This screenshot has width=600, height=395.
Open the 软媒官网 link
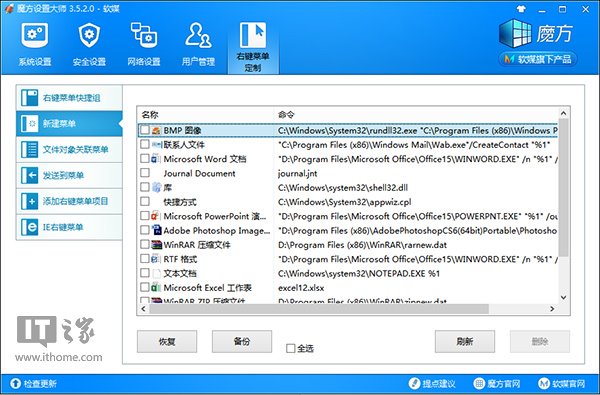(x=562, y=384)
